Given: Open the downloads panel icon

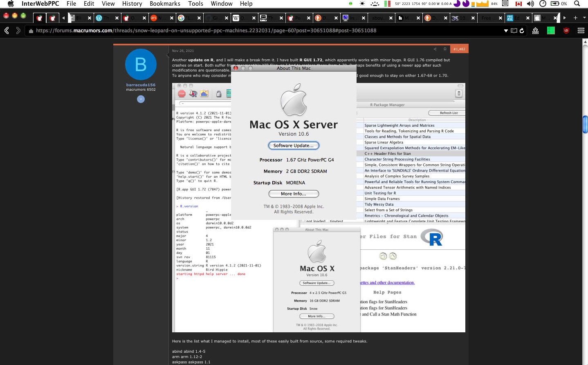Looking at the screenshot, I should [535, 31].
